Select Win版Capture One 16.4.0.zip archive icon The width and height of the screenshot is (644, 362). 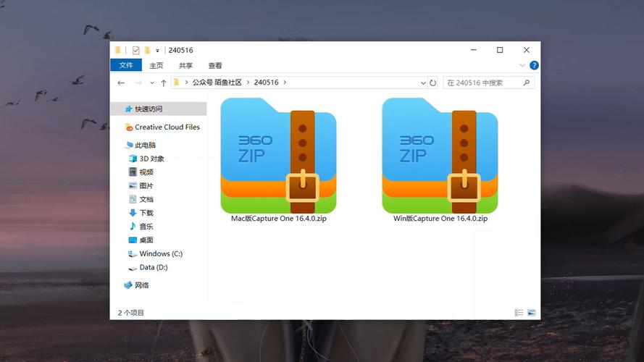pyautogui.click(x=440, y=156)
